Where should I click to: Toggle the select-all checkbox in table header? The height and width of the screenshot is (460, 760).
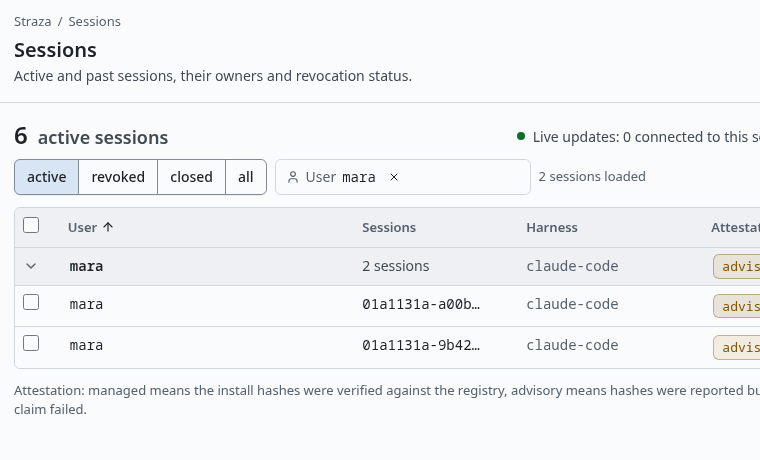[x=31, y=225]
